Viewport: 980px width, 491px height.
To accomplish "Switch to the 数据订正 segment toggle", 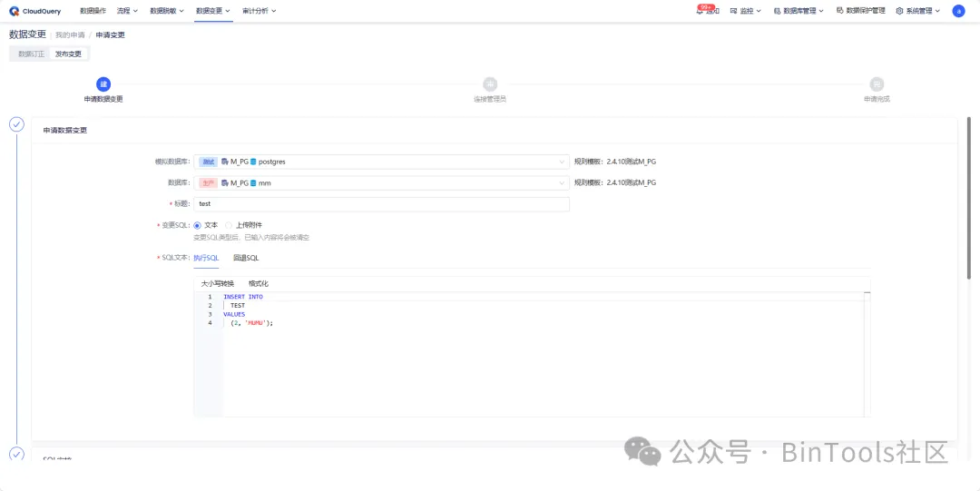I will click(31, 54).
